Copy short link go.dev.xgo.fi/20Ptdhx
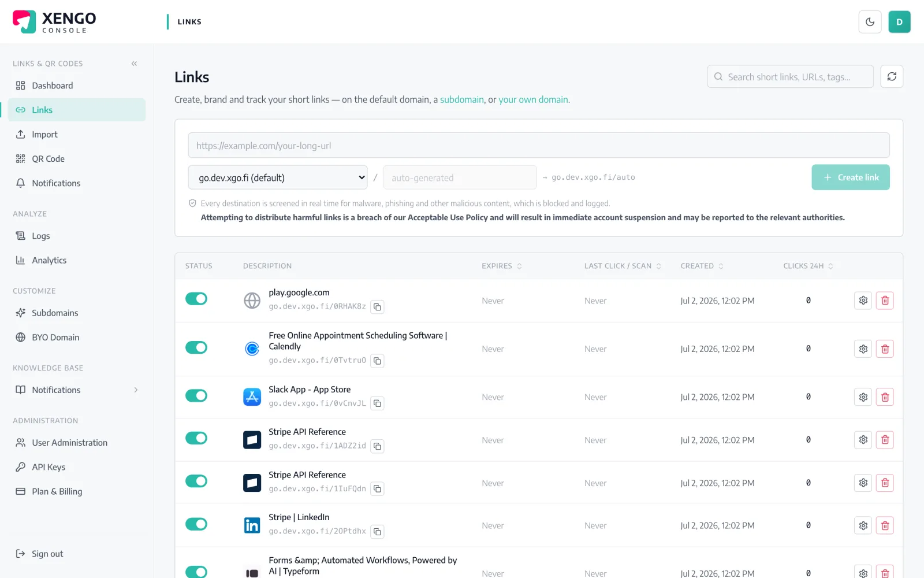 pyautogui.click(x=377, y=532)
